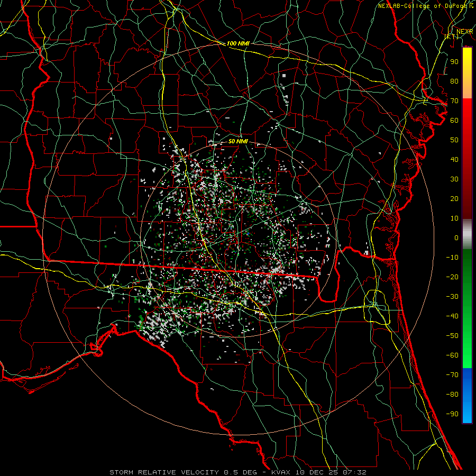Click the -80 value on the velocity scale
The height and width of the screenshot is (476, 476).
point(452,395)
